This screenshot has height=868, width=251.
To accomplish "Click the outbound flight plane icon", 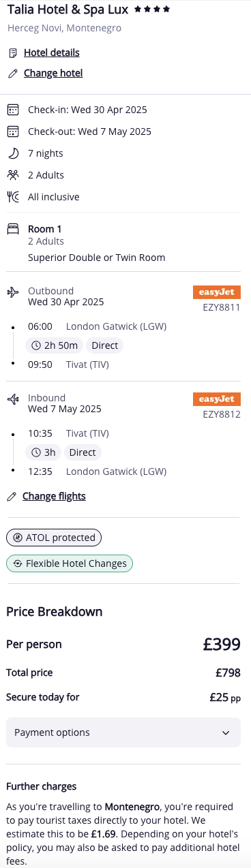I will click(x=12, y=292).
